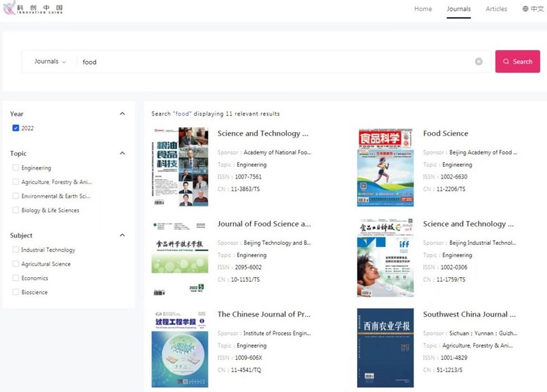
Task: Open The Chinese Journal of Pr... cover
Action: pos(180,348)
